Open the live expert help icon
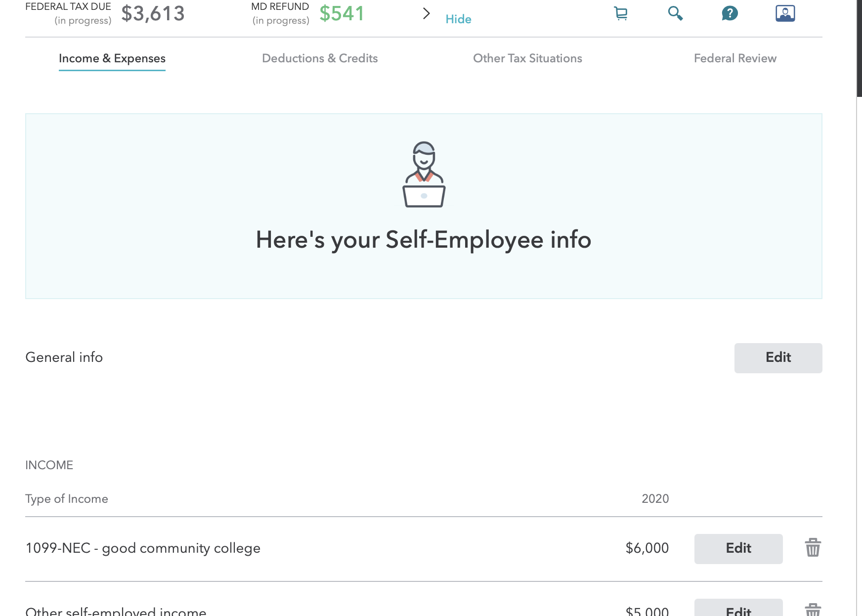 click(x=785, y=13)
